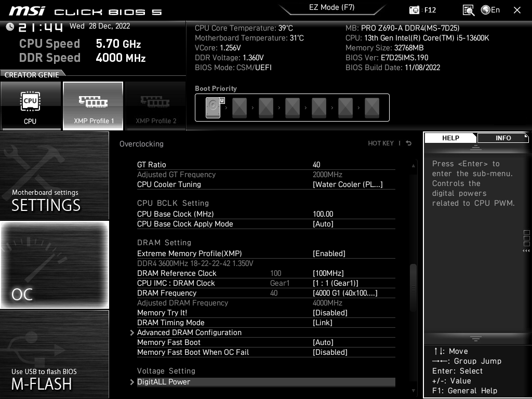Open the CPU Cooler Tuning dropdown value
The height and width of the screenshot is (399, 532).
coord(347,184)
